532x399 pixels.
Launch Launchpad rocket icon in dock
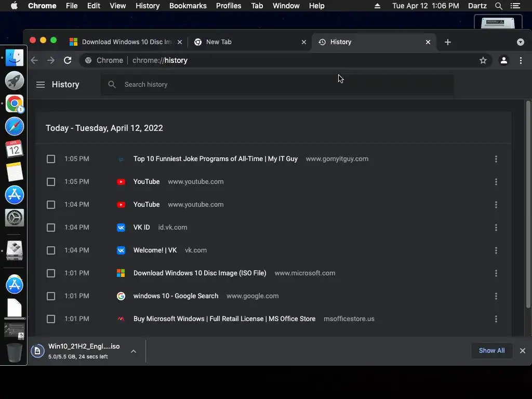(14, 81)
